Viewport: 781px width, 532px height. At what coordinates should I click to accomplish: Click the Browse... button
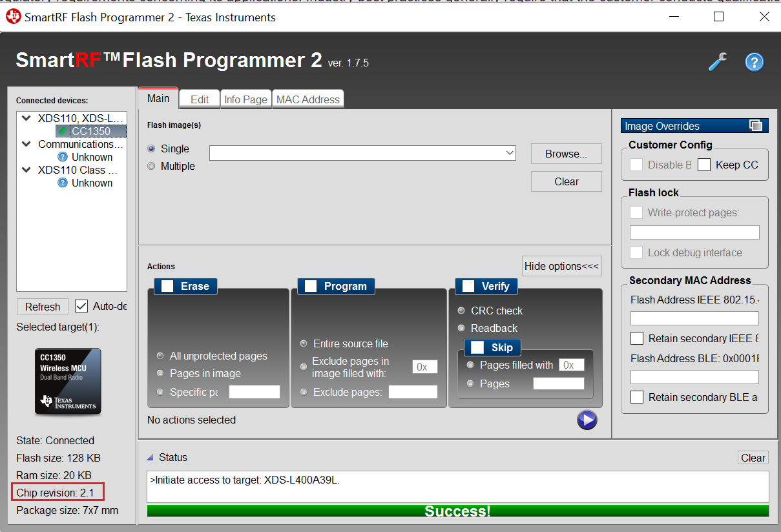pos(566,154)
